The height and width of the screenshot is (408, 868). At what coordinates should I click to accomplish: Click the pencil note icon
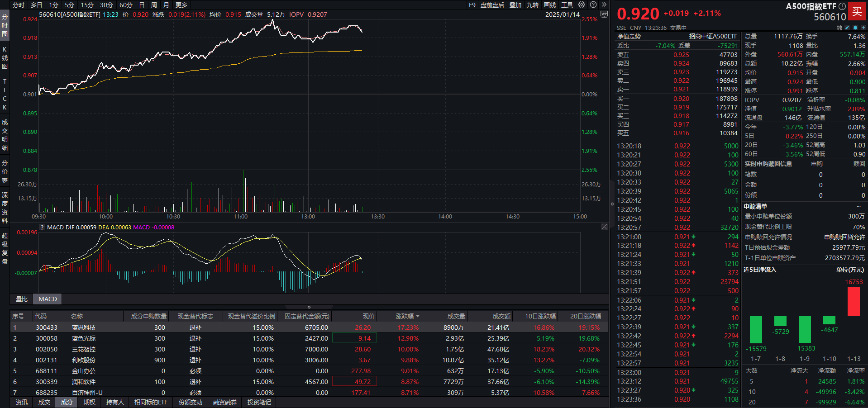tap(847, 28)
